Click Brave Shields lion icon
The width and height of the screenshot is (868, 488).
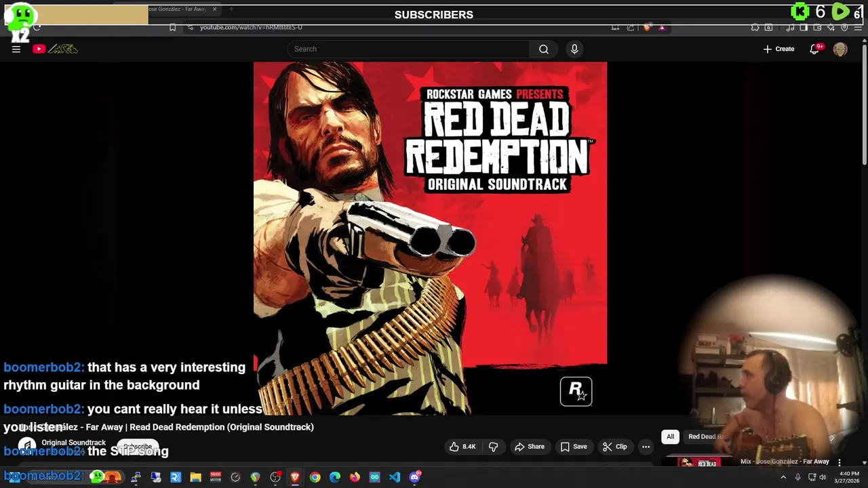point(647,27)
